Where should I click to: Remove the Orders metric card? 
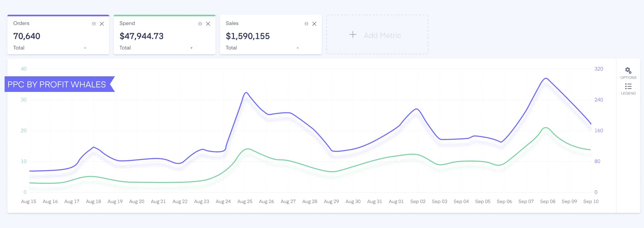coord(102,24)
